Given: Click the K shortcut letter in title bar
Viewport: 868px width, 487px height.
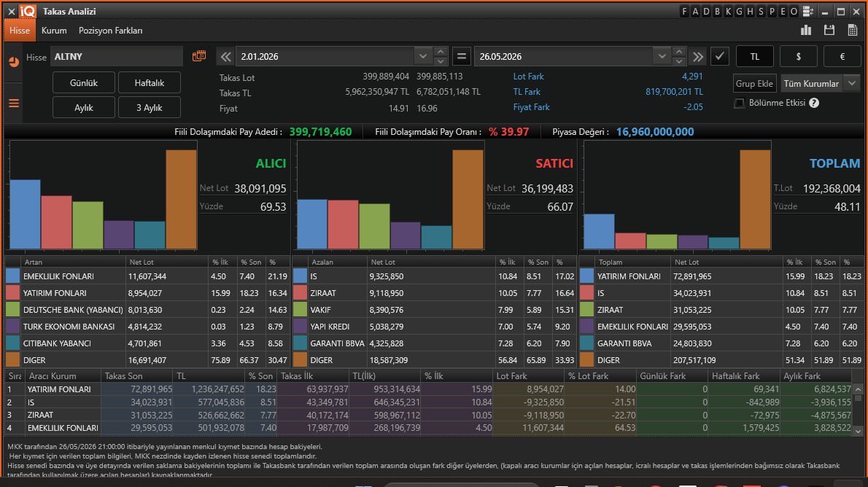Looking at the screenshot, I should (728, 11).
